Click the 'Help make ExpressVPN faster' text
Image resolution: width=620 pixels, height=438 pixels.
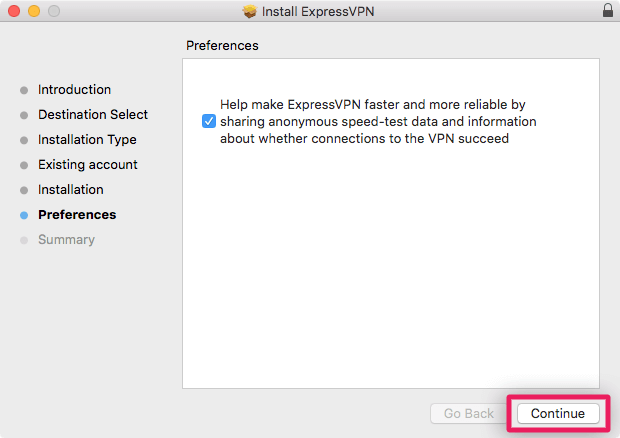[378, 121]
